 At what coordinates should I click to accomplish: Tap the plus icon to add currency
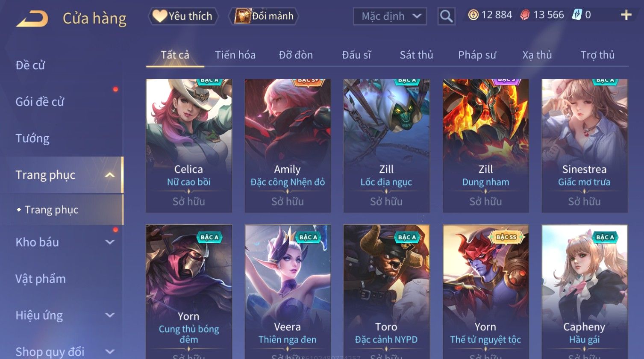[x=626, y=15]
